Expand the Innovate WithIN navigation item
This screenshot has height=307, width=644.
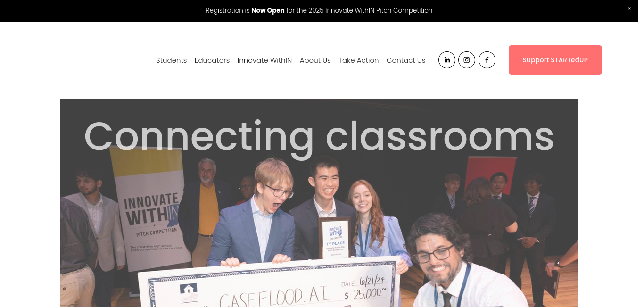pyautogui.click(x=264, y=60)
